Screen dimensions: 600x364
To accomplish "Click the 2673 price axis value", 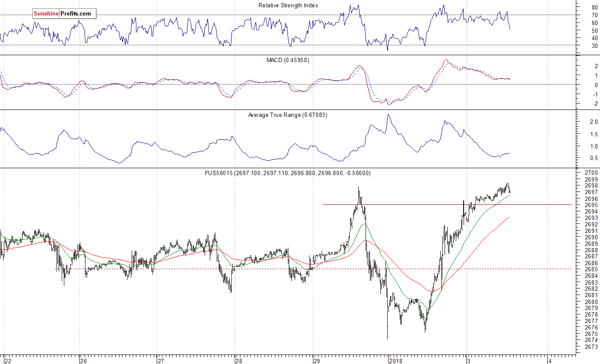I will [x=592, y=347].
